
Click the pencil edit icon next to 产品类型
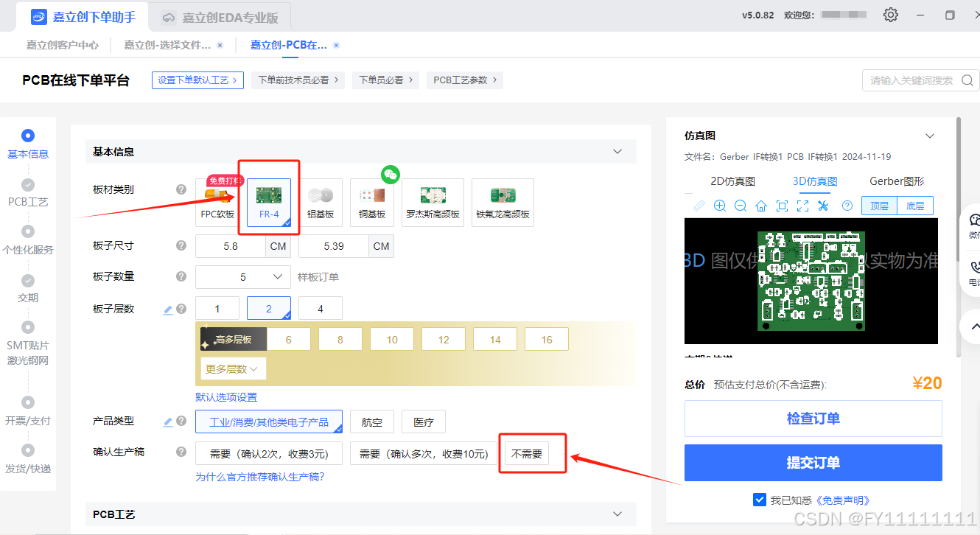click(x=168, y=422)
